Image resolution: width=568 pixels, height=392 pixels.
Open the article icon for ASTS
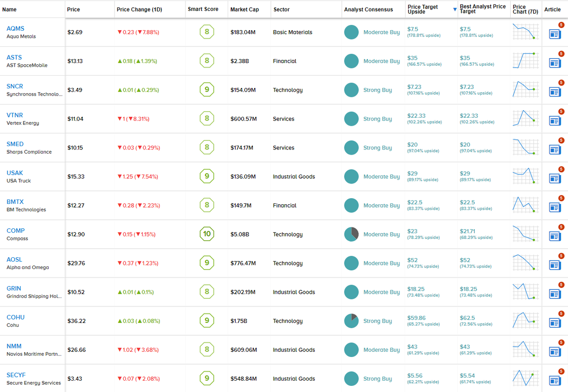coord(554,62)
